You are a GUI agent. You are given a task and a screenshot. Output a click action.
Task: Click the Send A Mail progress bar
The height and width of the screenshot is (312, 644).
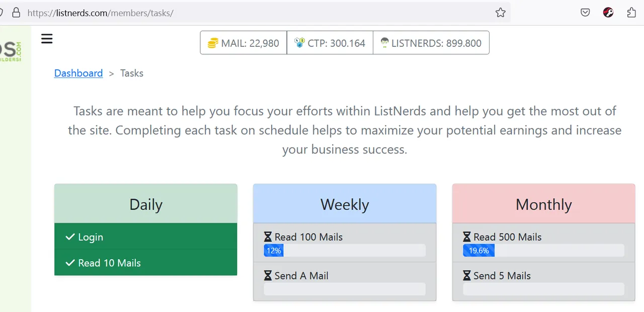point(345,289)
